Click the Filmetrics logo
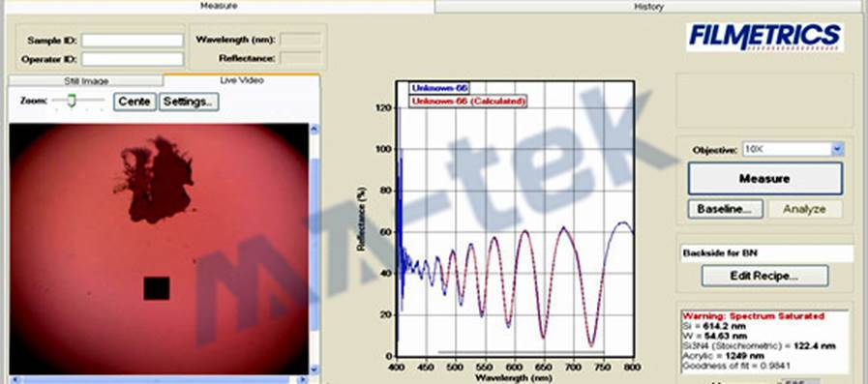This screenshot has height=384, width=868. pyautogui.click(x=764, y=37)
